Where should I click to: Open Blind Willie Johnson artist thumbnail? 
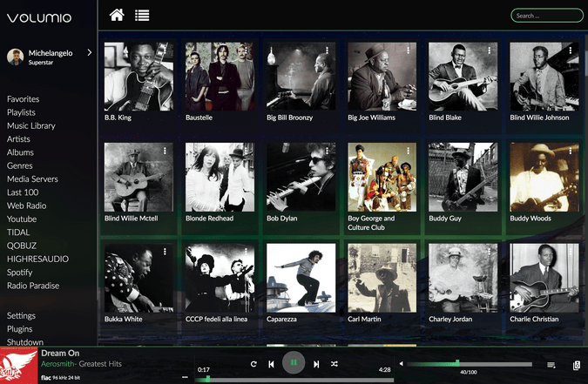[544, 77]
